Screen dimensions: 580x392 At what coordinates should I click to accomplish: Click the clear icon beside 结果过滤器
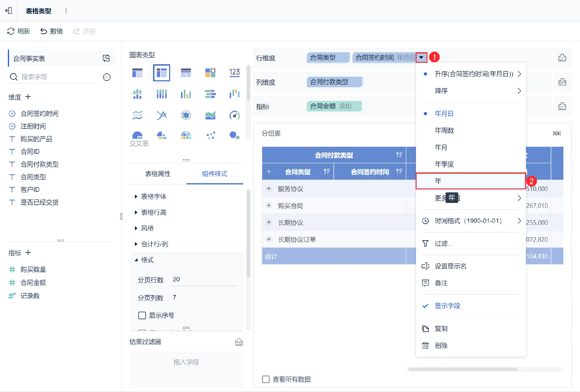point(239,342)
